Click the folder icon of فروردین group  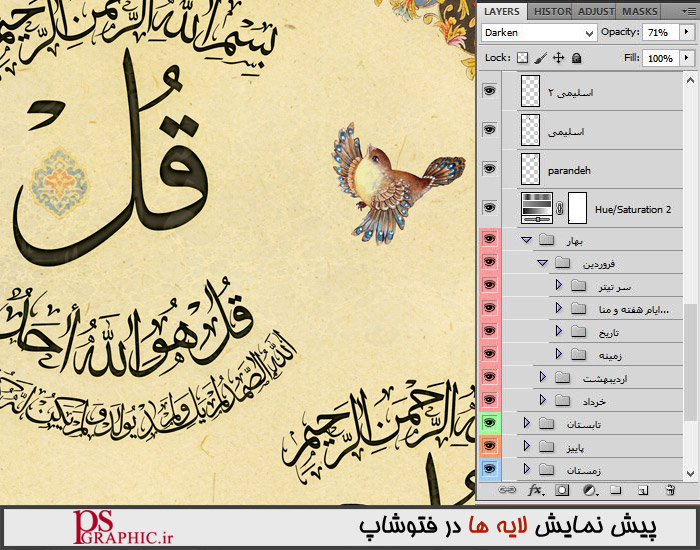point(562,263)
